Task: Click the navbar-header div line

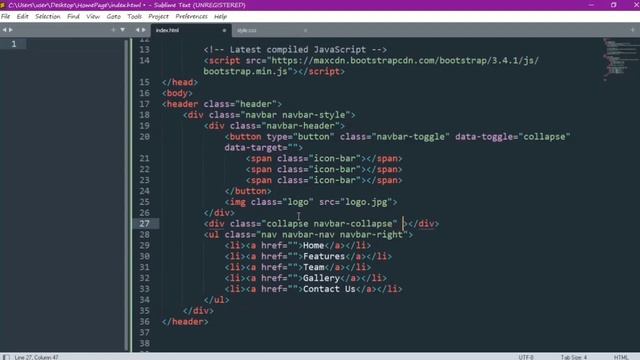Action: point(274,126)
